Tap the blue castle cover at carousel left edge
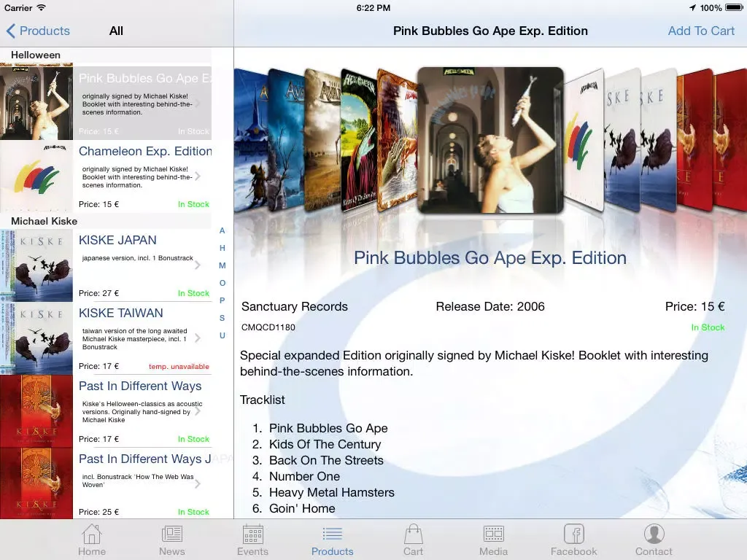Screen dimensions: 747x560 pyautogui.click(x=251, y=140)
